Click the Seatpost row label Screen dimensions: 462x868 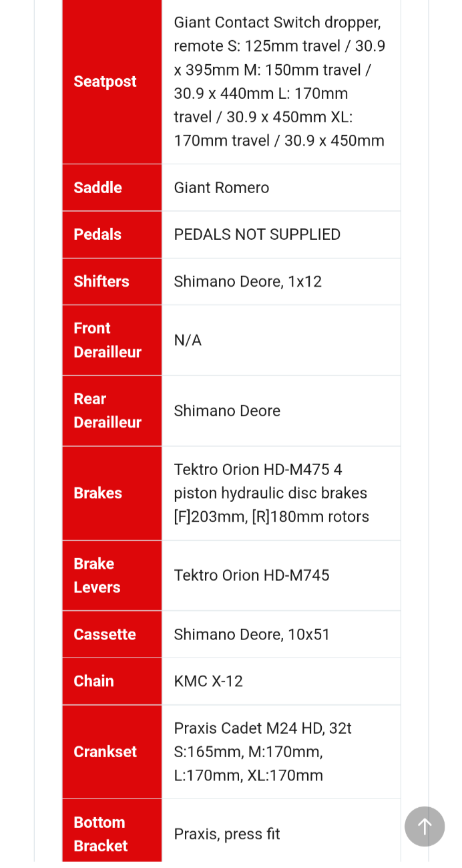coord(105,82)
